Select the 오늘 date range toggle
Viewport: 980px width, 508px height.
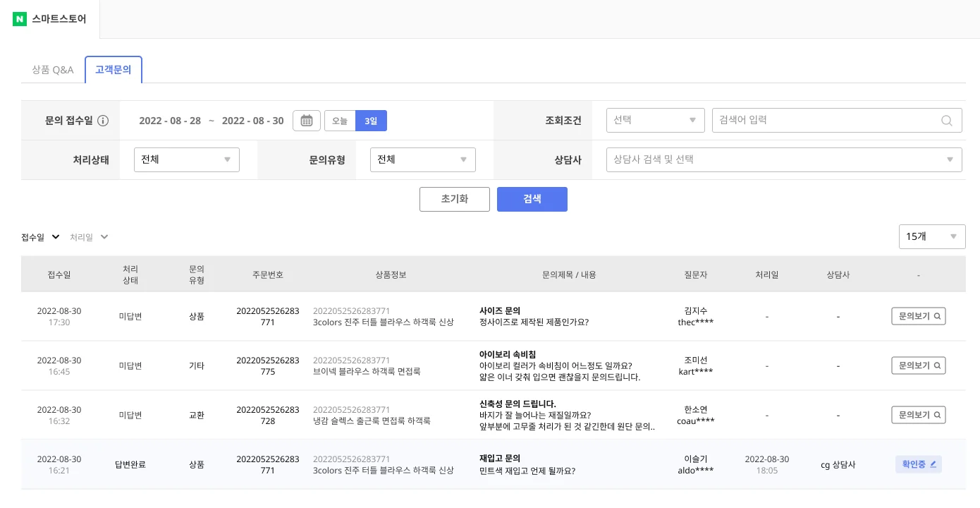tap(339, 121)
